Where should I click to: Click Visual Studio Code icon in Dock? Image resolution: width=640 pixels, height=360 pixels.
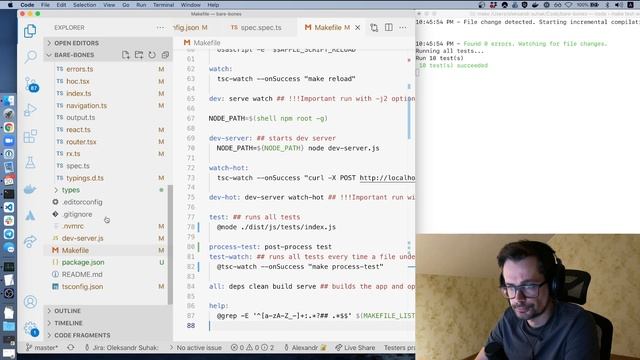[x=9, y=207]
